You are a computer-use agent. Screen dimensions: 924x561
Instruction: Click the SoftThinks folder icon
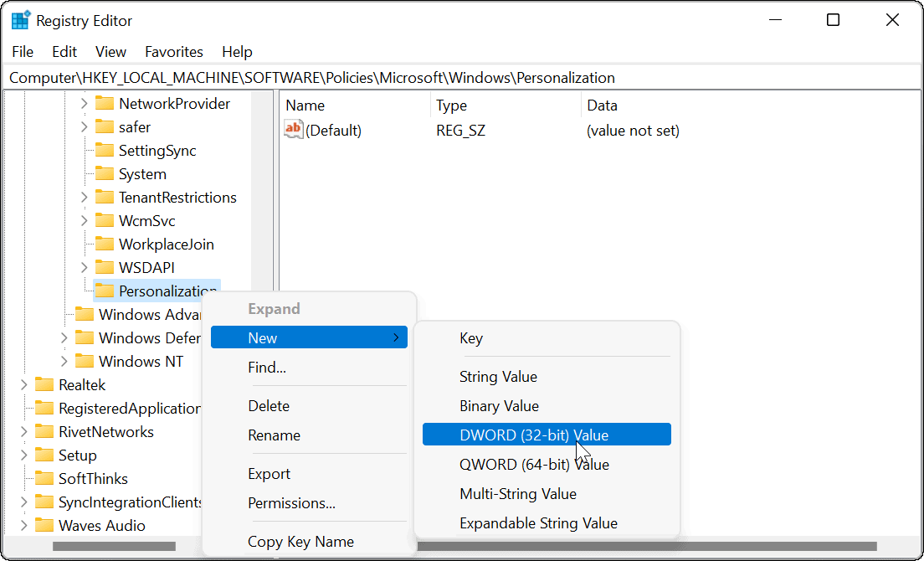point(44,479)
